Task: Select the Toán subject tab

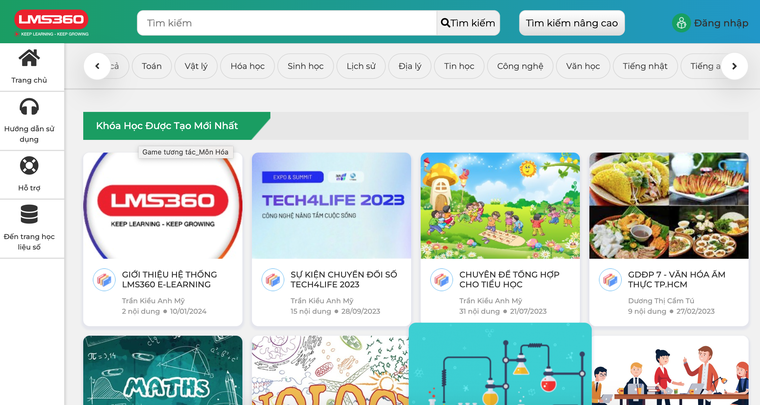Action: 152,66
